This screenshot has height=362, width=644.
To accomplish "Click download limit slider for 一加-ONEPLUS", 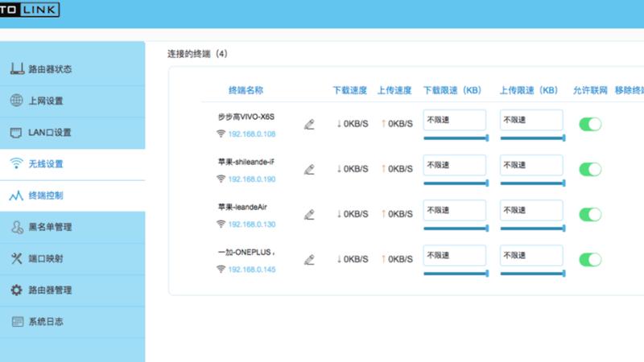I will 456,274.
